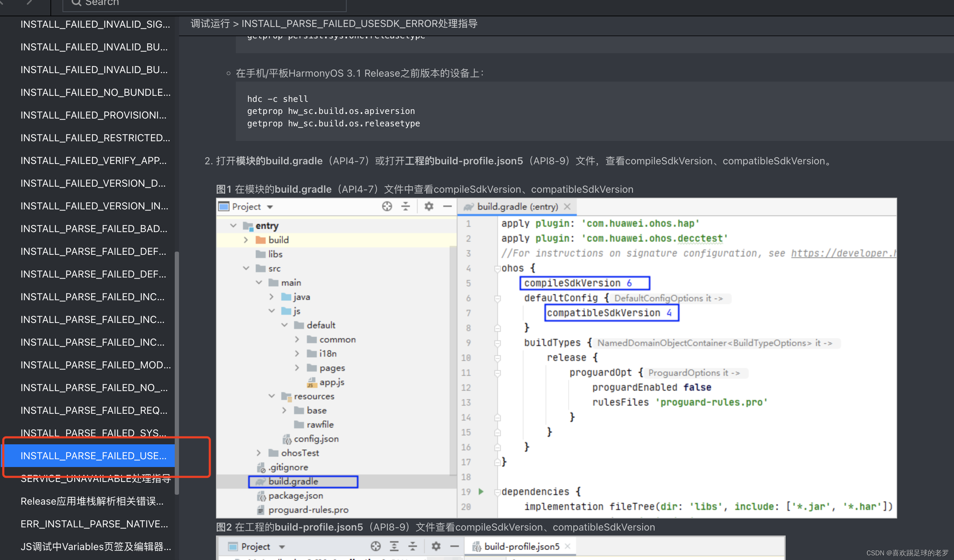Click the fold marker beside ohos {

tap(498, 269)
